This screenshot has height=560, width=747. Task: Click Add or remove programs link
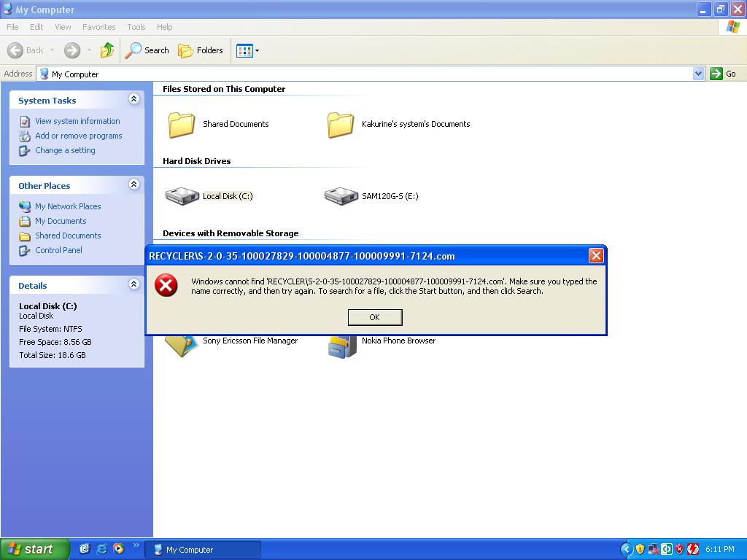pos(79,136)
